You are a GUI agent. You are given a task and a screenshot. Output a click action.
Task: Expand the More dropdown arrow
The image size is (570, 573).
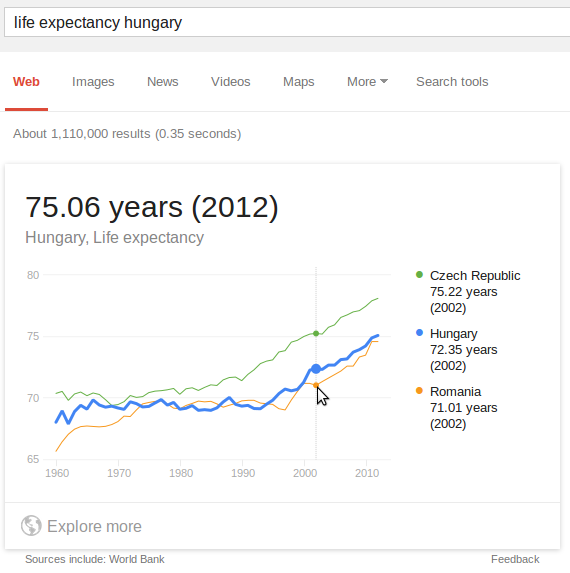pyautogui.click(x=384, y=81)
